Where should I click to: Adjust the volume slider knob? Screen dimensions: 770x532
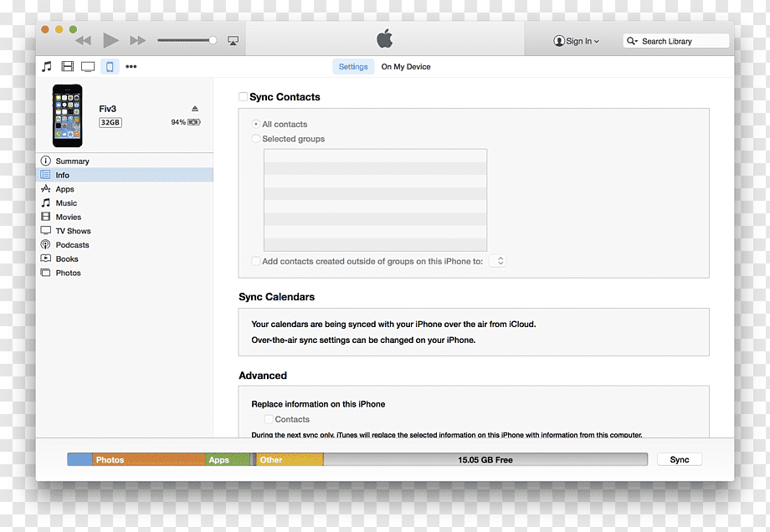213,40
